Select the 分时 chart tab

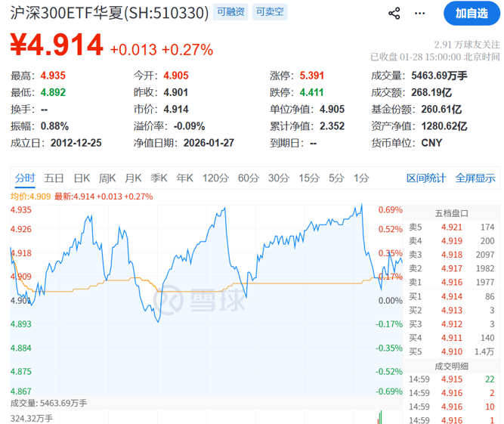coord(24,178)
